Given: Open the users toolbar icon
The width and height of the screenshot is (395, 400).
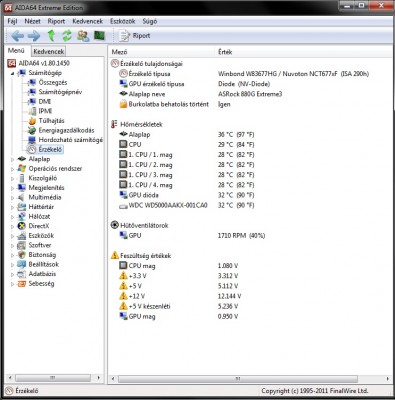Looking at the screenshot, I should tap(83, 35).
